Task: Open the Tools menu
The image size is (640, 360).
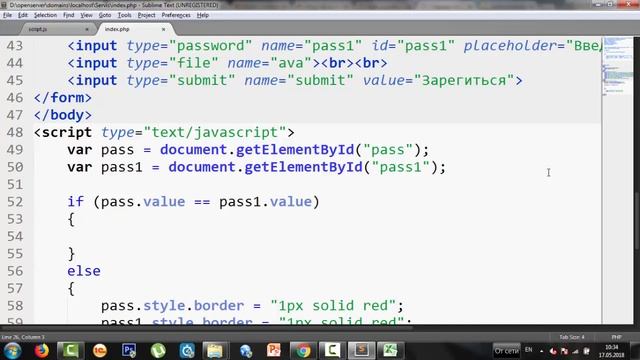Action: tap(124, 15)
